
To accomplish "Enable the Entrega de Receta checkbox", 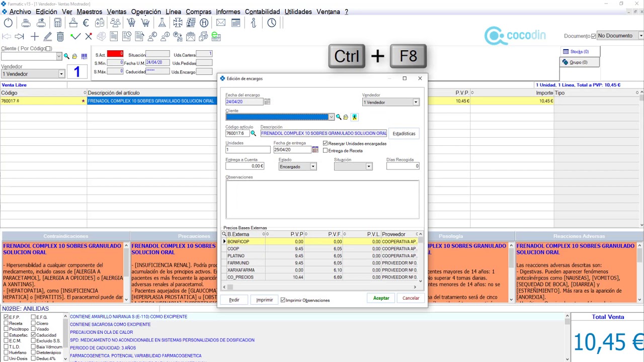I will pos(326,151).
